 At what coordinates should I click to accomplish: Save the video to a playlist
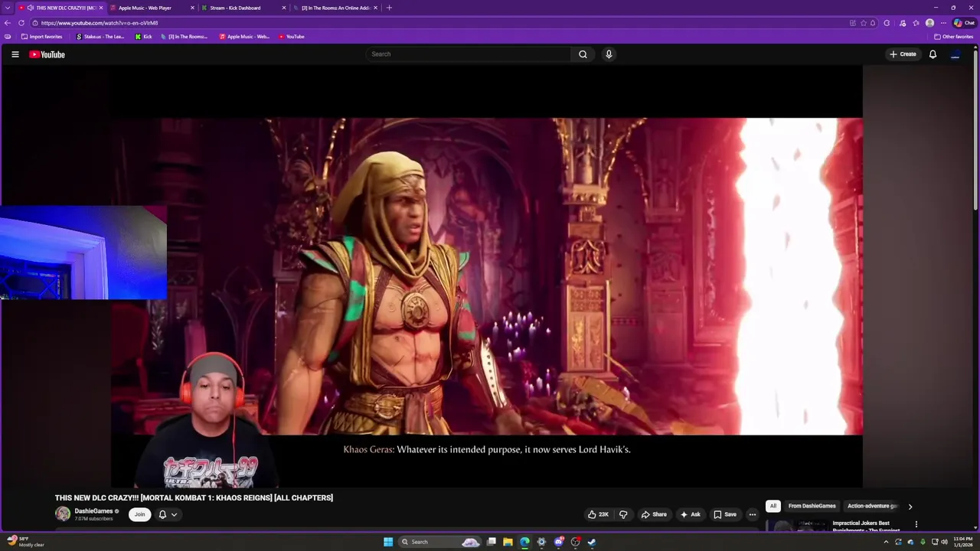pos(724,514)
